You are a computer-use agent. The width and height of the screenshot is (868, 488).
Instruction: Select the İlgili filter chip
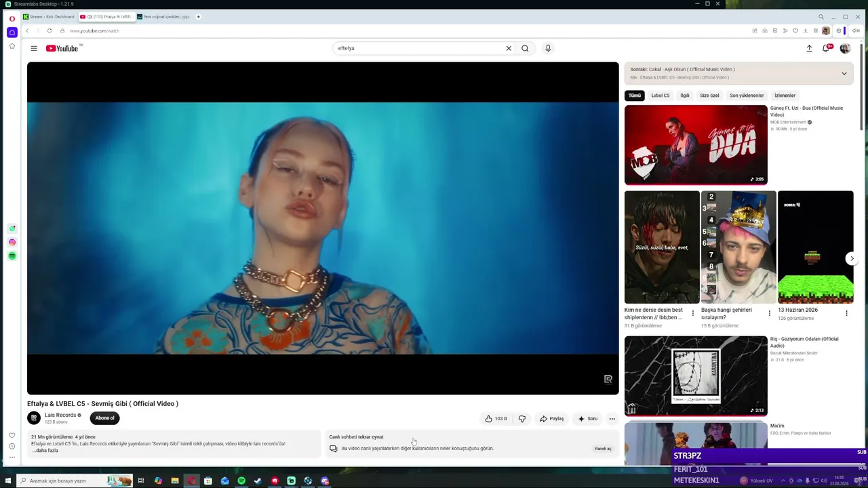coord(685,96)
